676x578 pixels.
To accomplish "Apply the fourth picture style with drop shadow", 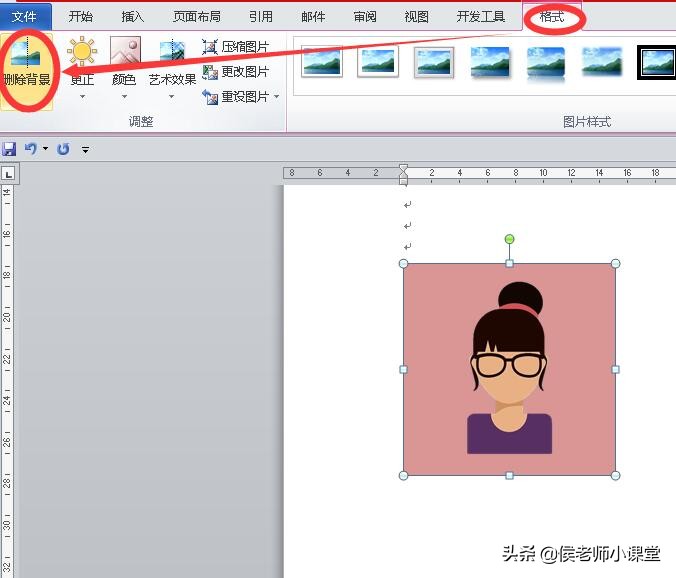I will point(490,62).
